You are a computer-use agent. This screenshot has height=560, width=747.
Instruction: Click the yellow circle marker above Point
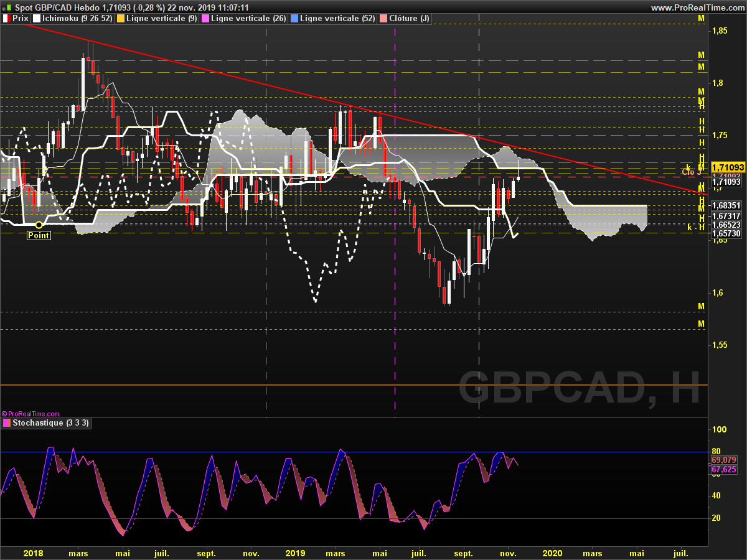(x=39, y=225)
